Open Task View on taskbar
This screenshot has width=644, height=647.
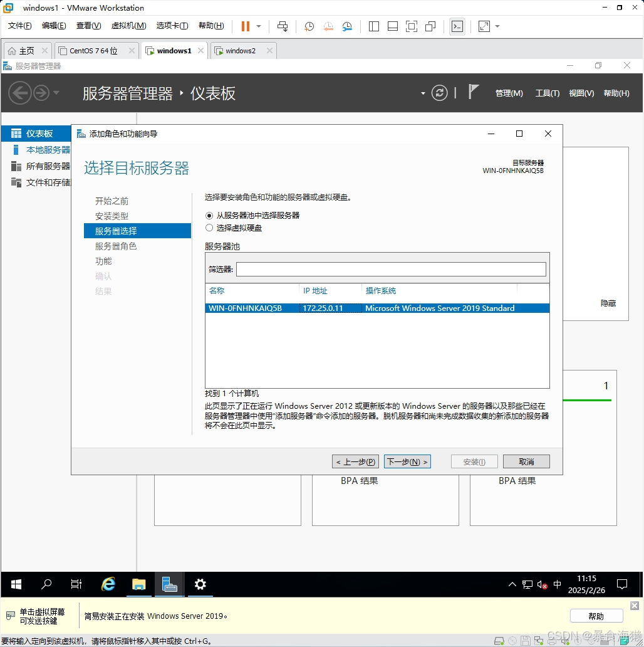(76, 584)
